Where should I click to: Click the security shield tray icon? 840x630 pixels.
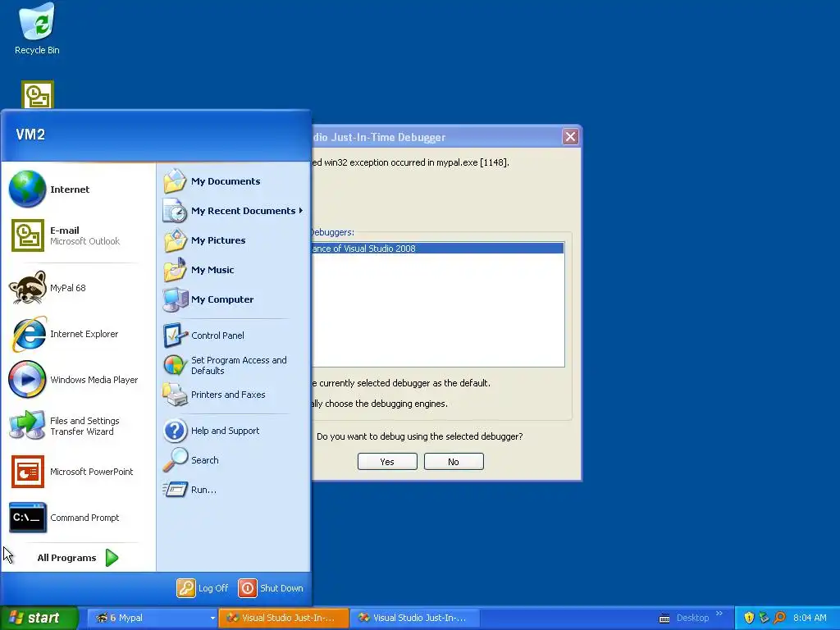click(749, 618)
